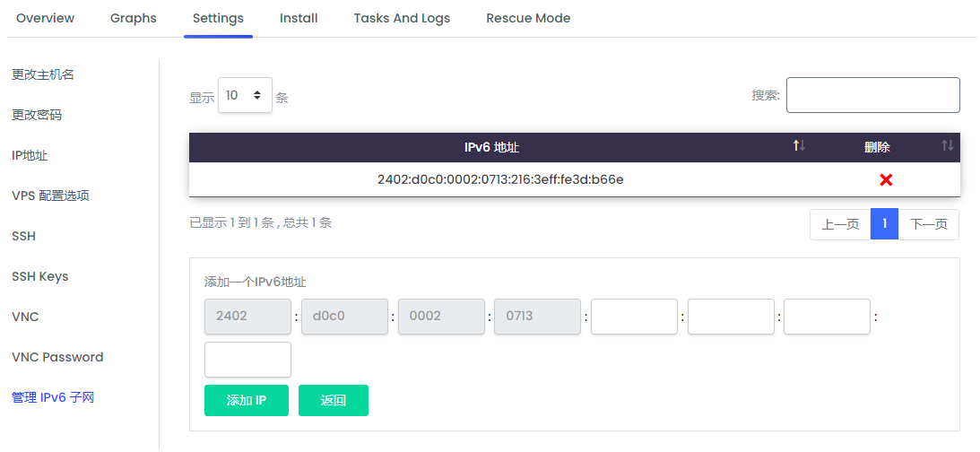Viewport: 980px width, 452px height.
Task: Click the disabled d0c0 address field
Action: [344, 317]
